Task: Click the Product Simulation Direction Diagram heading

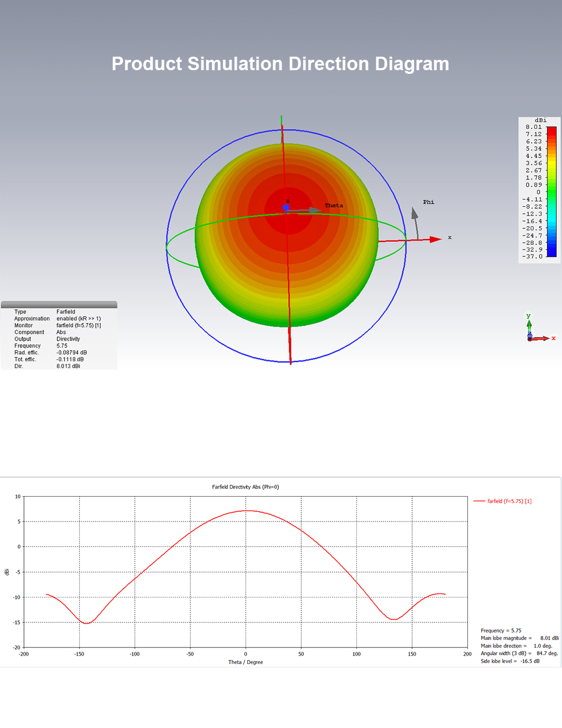Action: coord(280,64)
